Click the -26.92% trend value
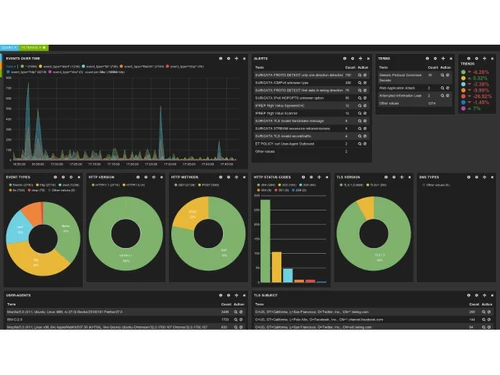 tap(482, 96)
